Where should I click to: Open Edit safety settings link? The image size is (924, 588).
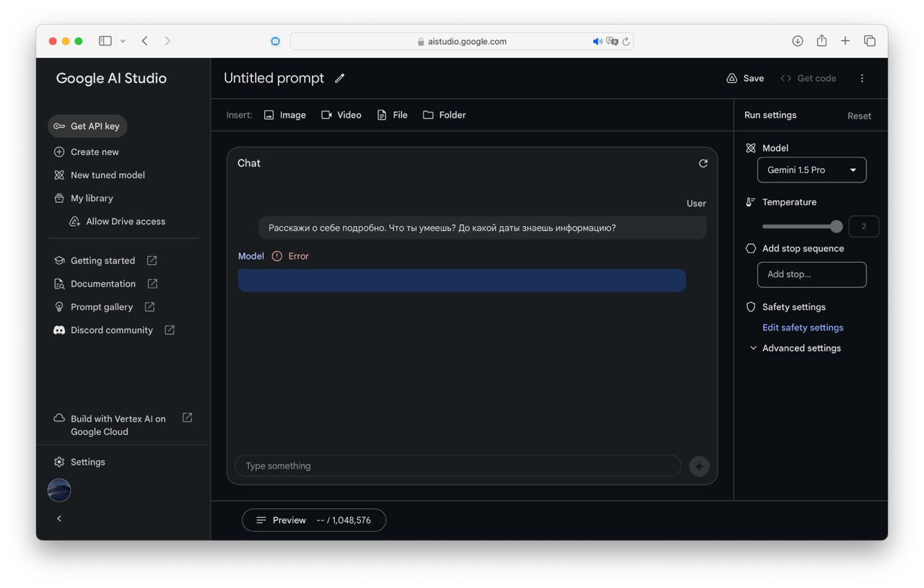(x=803, y=328)
